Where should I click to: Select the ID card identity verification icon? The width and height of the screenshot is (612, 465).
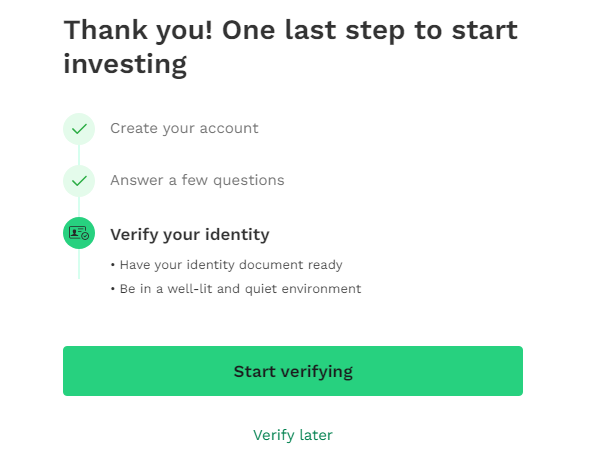click(79, 233)
